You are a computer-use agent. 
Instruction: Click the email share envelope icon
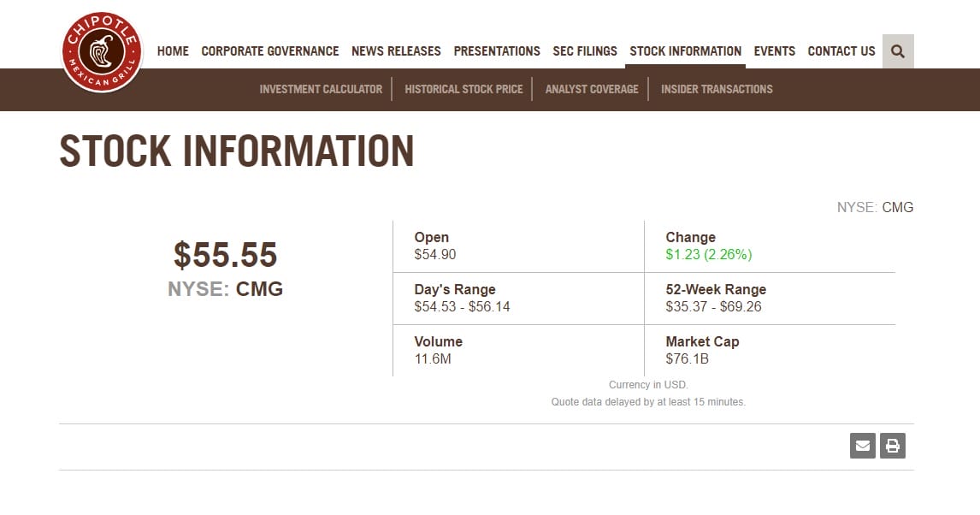[x=862, y=445]
